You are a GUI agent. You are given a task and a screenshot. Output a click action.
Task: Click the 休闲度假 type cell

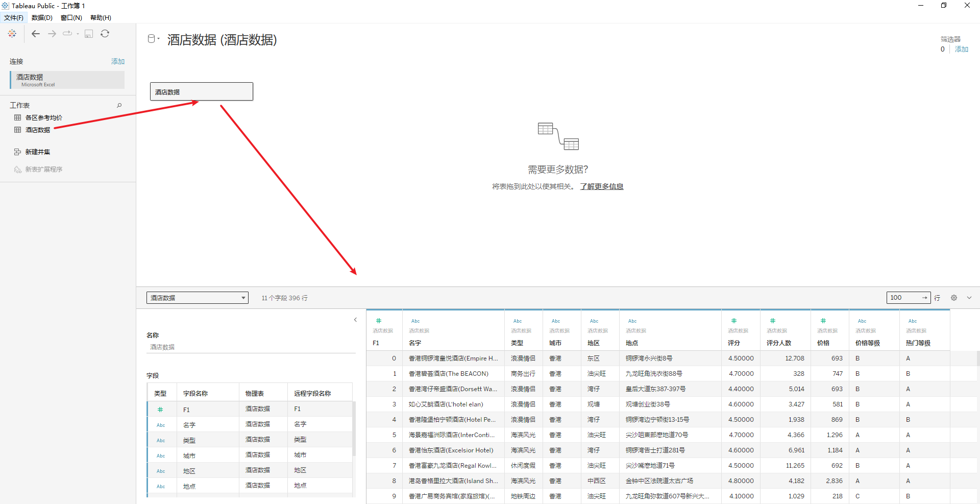click(523, 466)
